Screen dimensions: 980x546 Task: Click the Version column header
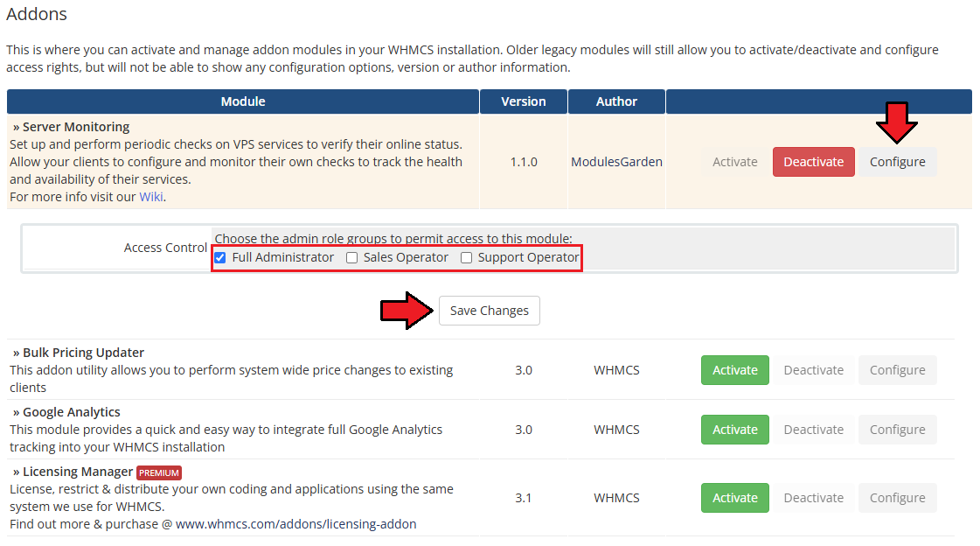pos(524,101)
